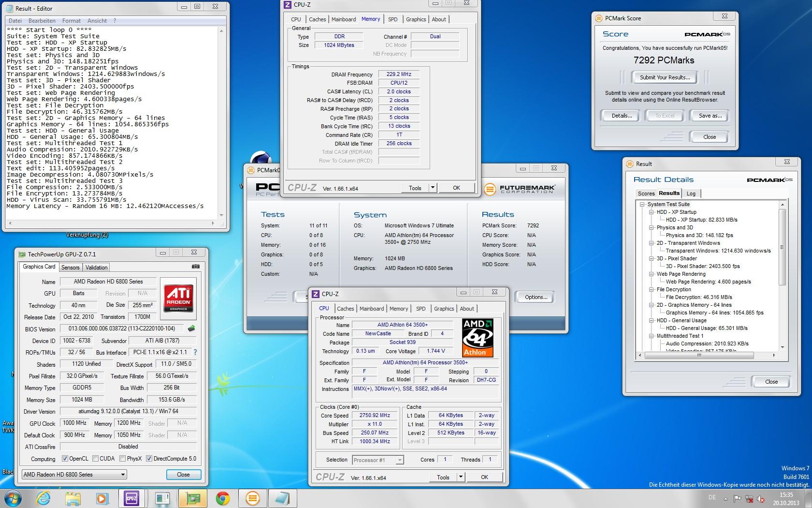Switch to the Notepad editor taskbar icon
The height and width of the screenshot is (508, 812).
coord(282,498)
